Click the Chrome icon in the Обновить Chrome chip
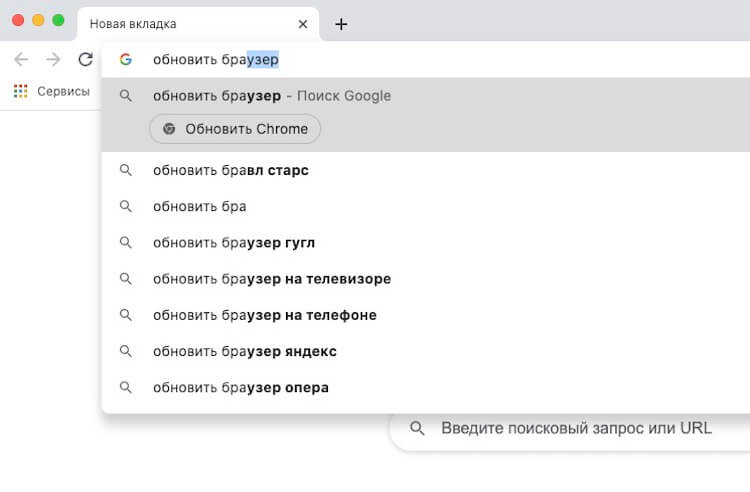 169,129
